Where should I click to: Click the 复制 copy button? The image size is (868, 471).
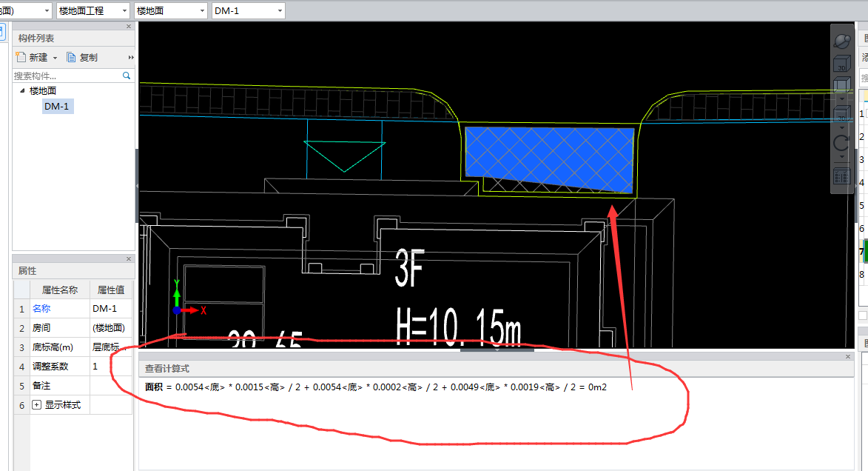(x=82, y=57)
